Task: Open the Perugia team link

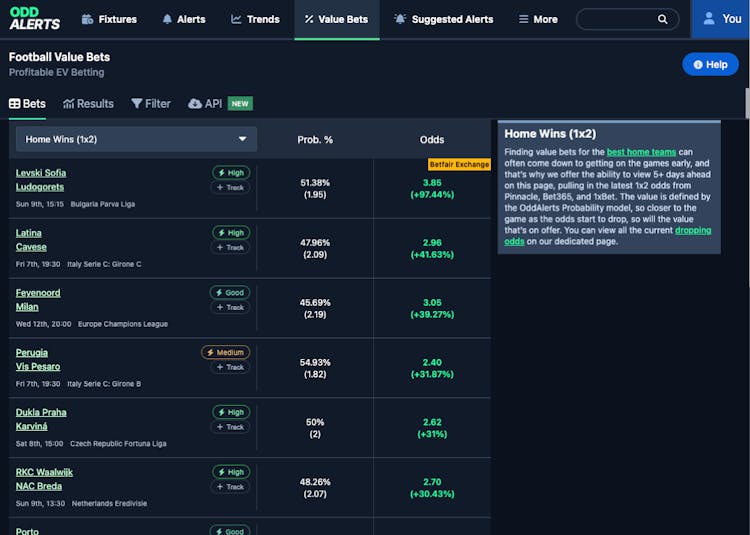Action: pos(32,352)
